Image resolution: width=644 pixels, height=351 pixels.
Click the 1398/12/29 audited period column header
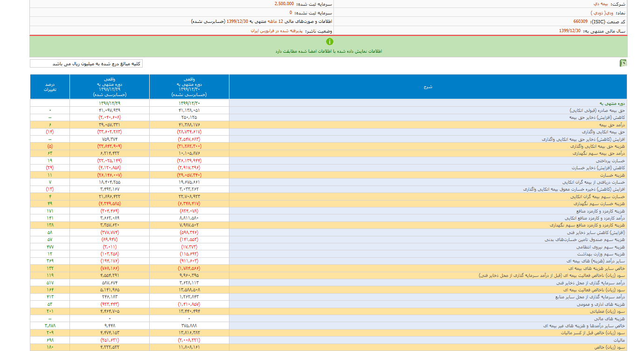pyautogui.click(x=110, y=87)
